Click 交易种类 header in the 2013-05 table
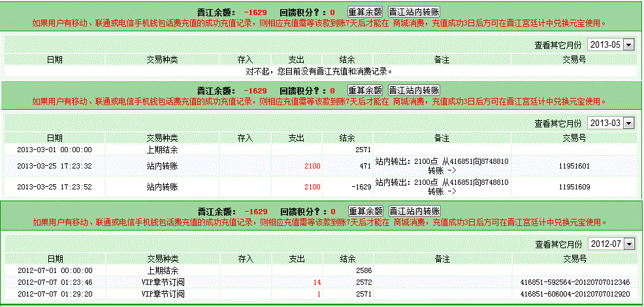This screenshot has width=644, height=307. point(162,59)
